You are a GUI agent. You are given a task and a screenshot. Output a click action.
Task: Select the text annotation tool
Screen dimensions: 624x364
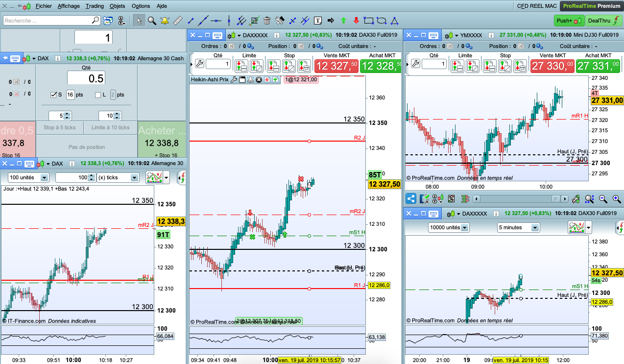tap(317, 21)
